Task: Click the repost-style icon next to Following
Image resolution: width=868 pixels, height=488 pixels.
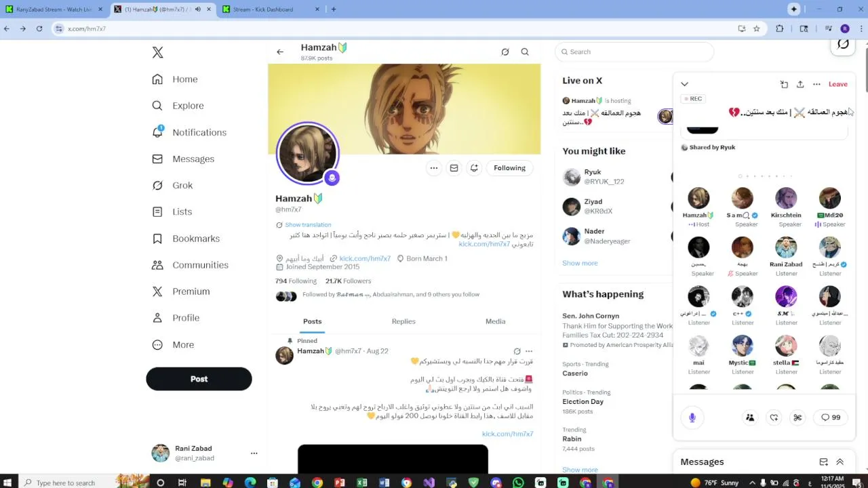Action: (x=475, y=168)
